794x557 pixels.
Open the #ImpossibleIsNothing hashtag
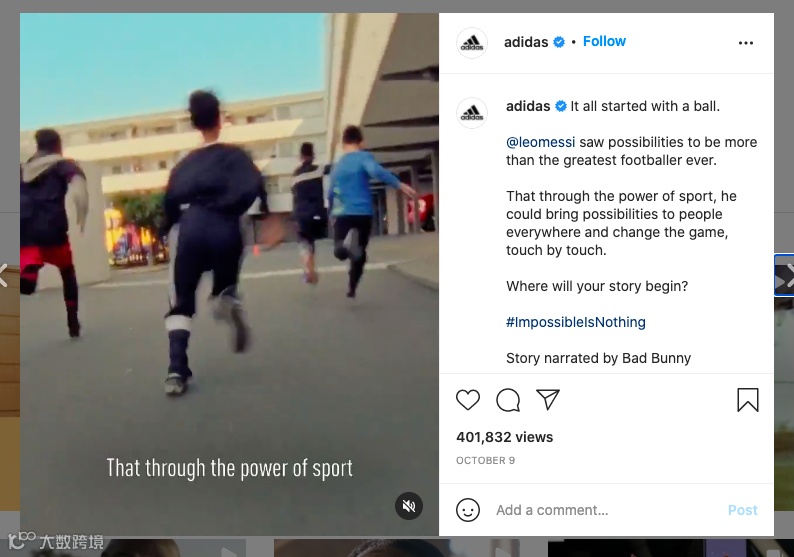tap(576, 322)
